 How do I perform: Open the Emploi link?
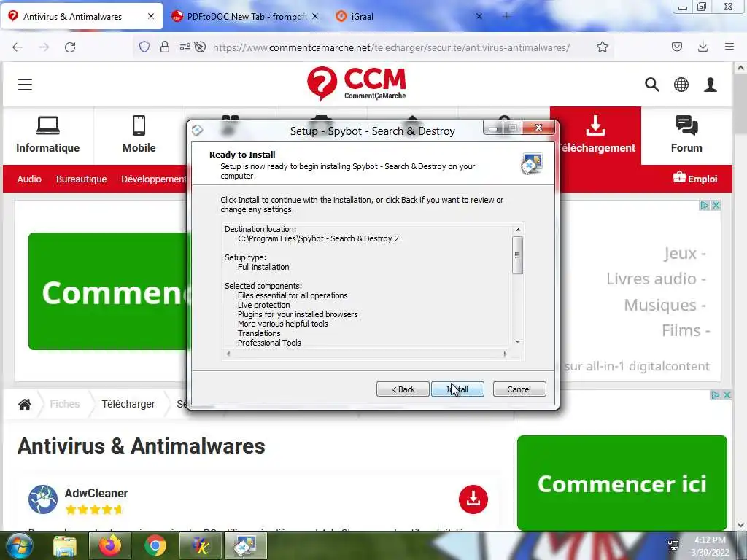695,179
